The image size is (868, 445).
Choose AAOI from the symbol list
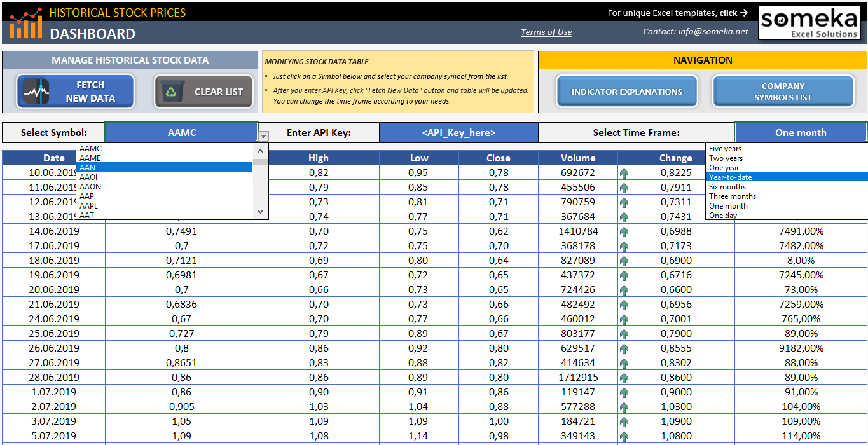pyautogui.click(x=165, y=177)
